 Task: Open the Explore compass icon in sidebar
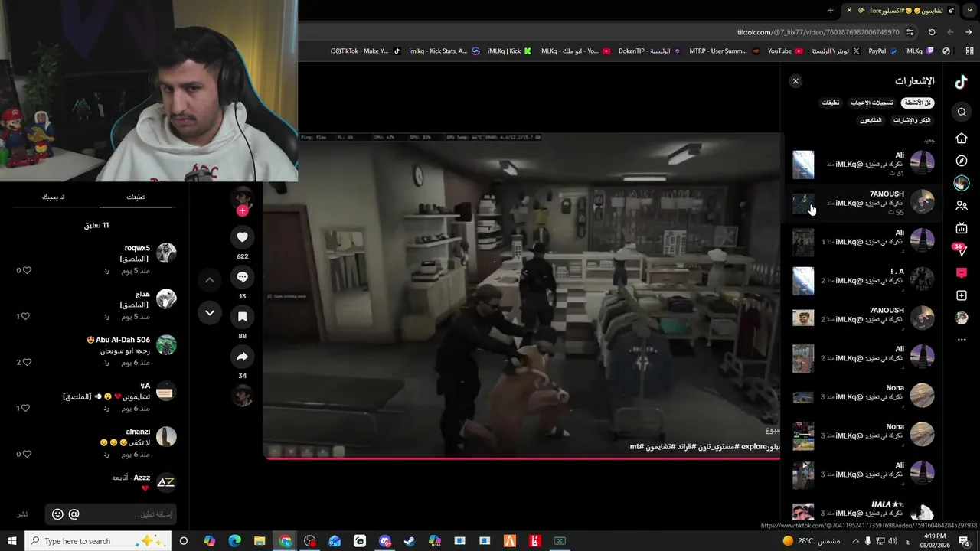tap(962, 161)
